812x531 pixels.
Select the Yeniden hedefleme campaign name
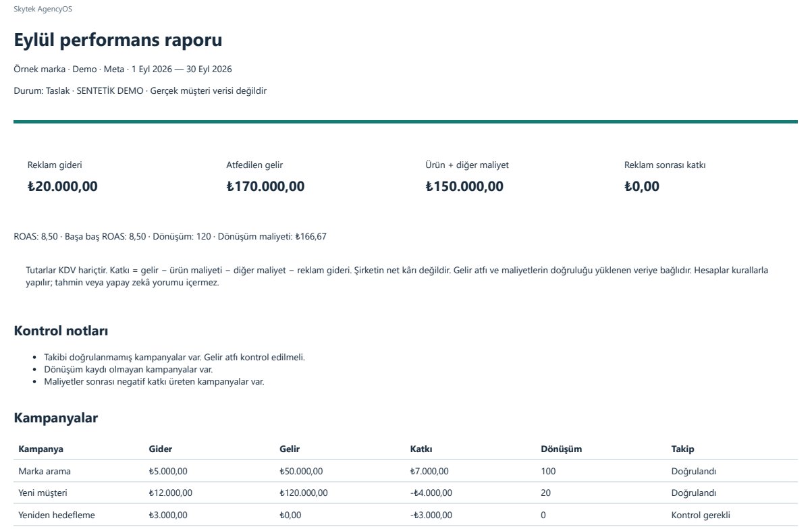pyautogui.click(x=57, y=515)
